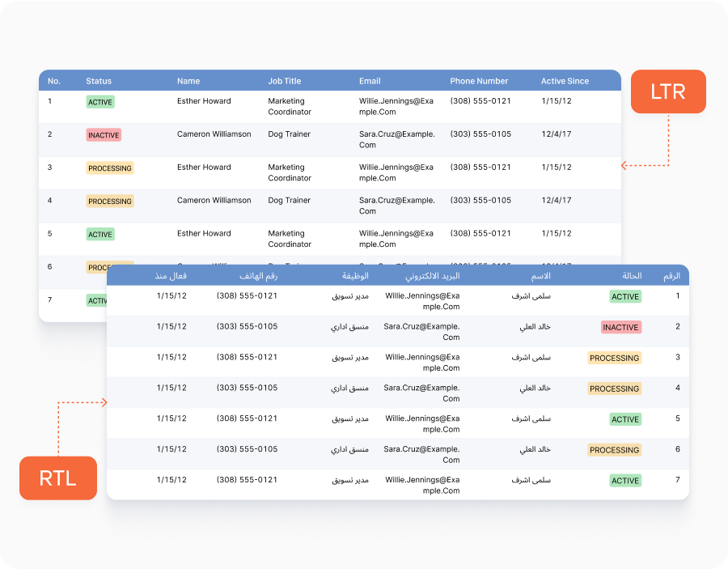Click the No. column header

[54, 81]
